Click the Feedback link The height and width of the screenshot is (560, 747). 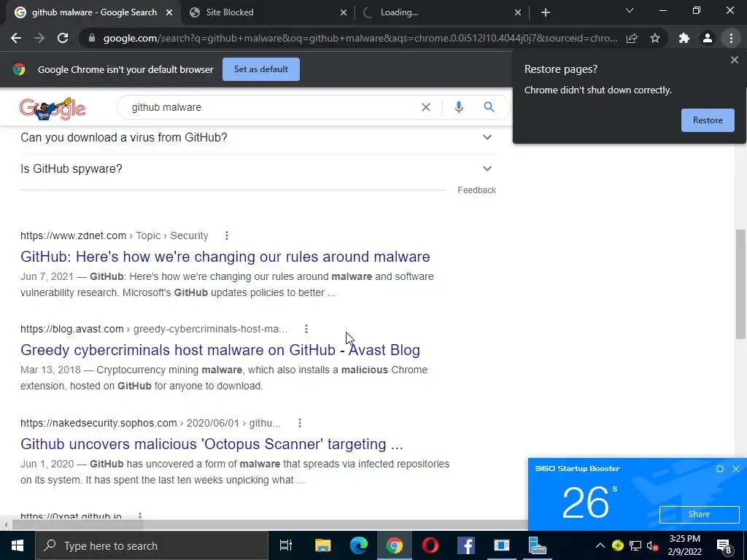pos(477,190)
